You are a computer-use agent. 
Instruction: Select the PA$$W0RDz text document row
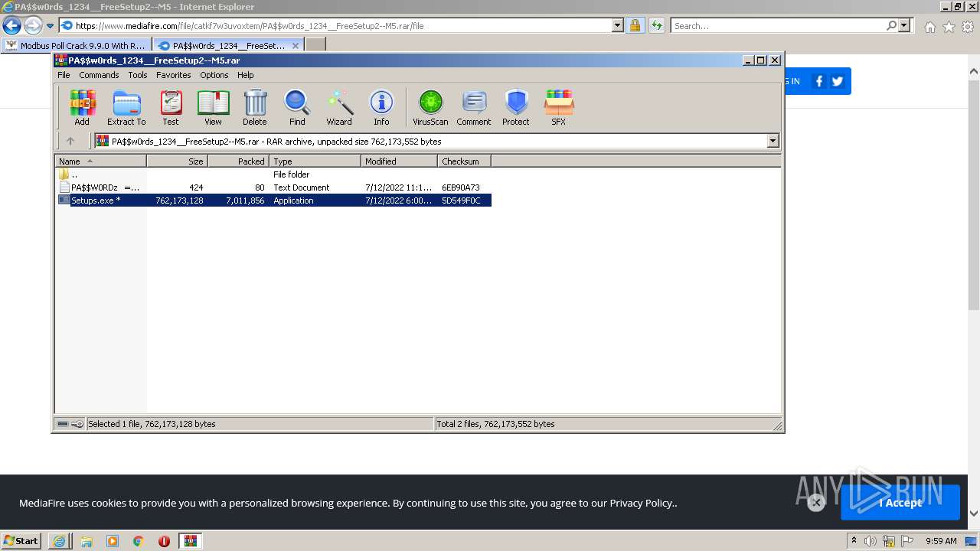click(x=273, y=187)
